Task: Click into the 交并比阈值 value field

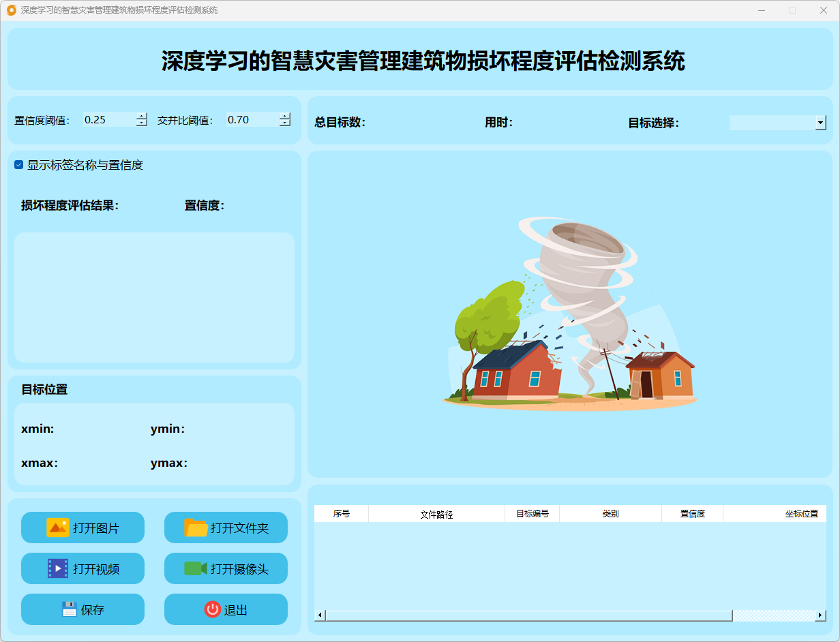Action: [x=251, y=120]
